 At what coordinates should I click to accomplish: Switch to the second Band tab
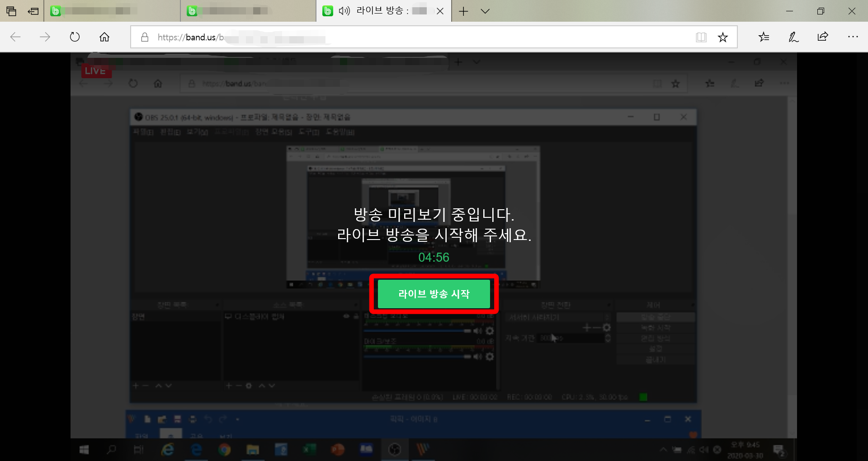[248, 11]
